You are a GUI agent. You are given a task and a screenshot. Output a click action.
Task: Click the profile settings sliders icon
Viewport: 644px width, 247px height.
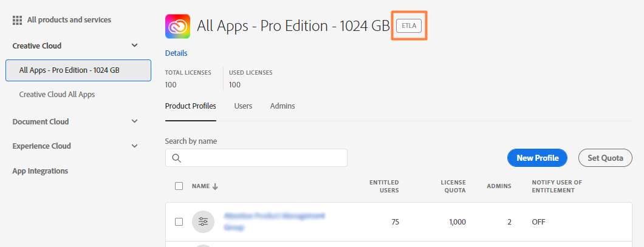[203, 222]
